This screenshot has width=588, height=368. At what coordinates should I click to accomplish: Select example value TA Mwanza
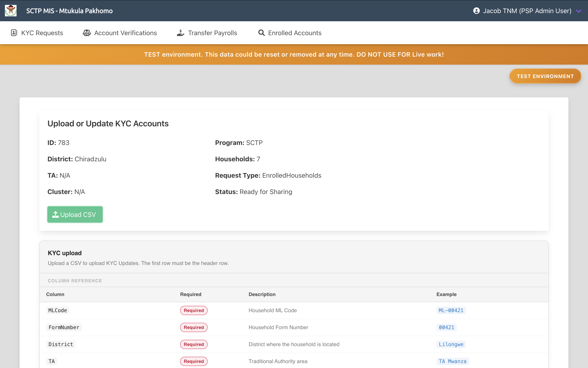452,361
